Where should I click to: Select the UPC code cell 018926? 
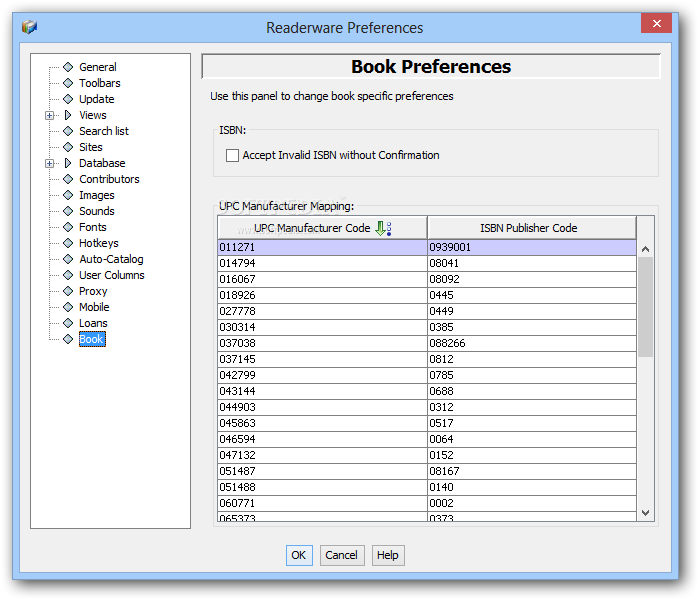[322, 296]
